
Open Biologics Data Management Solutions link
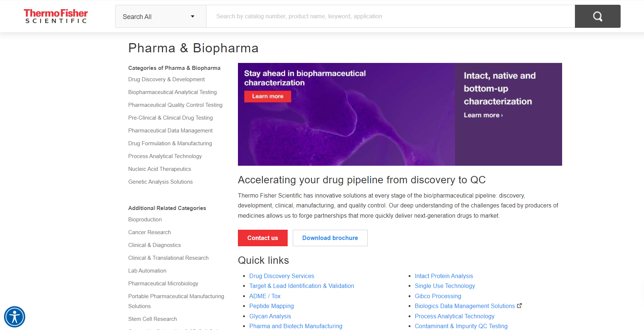(x=465, y=306)
